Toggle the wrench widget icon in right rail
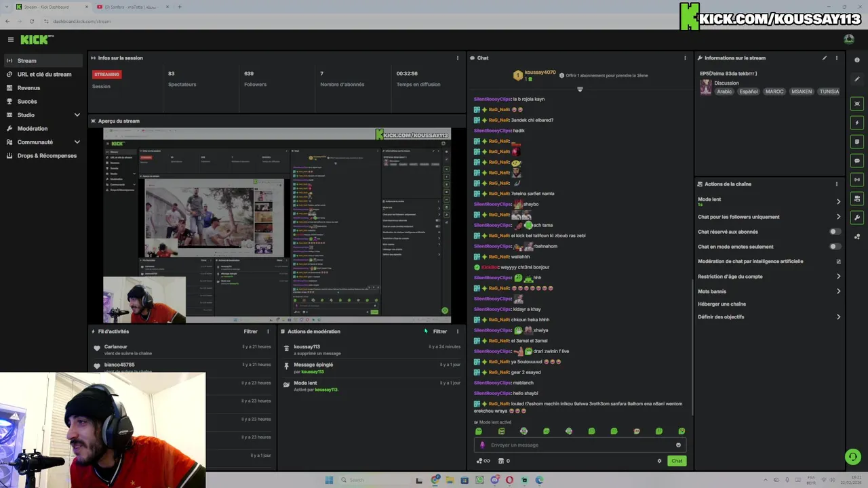868x488 pixels. [x=857, y=218]
